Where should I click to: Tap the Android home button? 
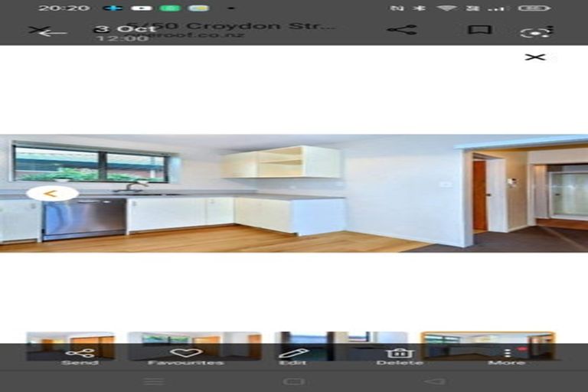tap(294, 381)
